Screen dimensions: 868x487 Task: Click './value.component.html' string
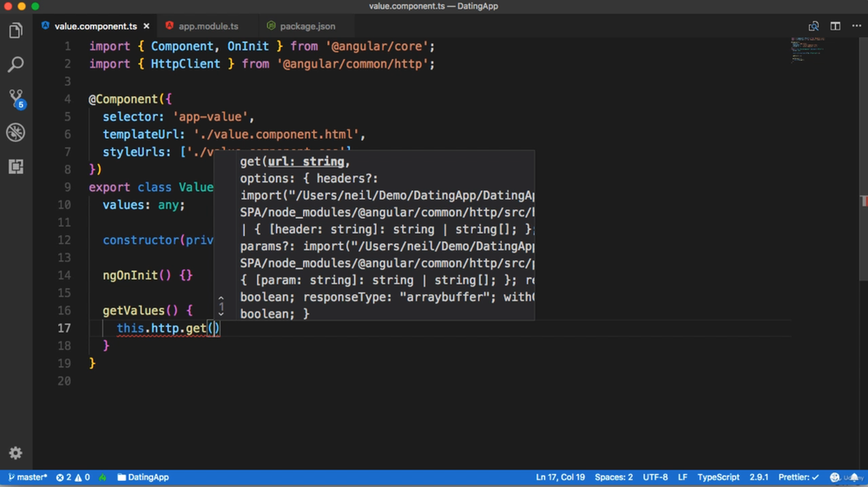[276, 135]
